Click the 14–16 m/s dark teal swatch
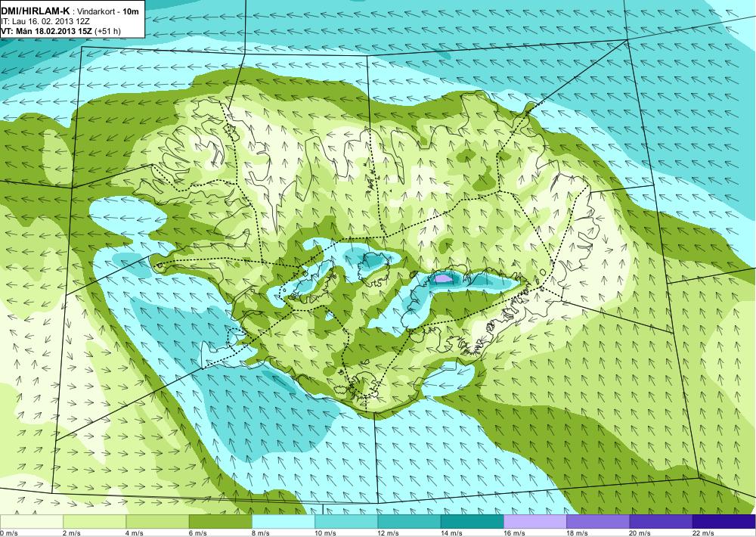The image size is (756, 537). tap(472, 522)
